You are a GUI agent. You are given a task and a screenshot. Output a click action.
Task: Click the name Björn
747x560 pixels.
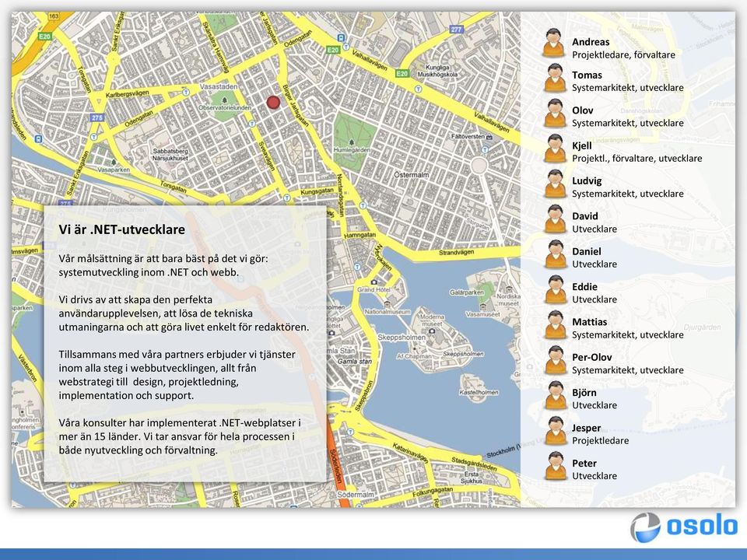[584, 393]
